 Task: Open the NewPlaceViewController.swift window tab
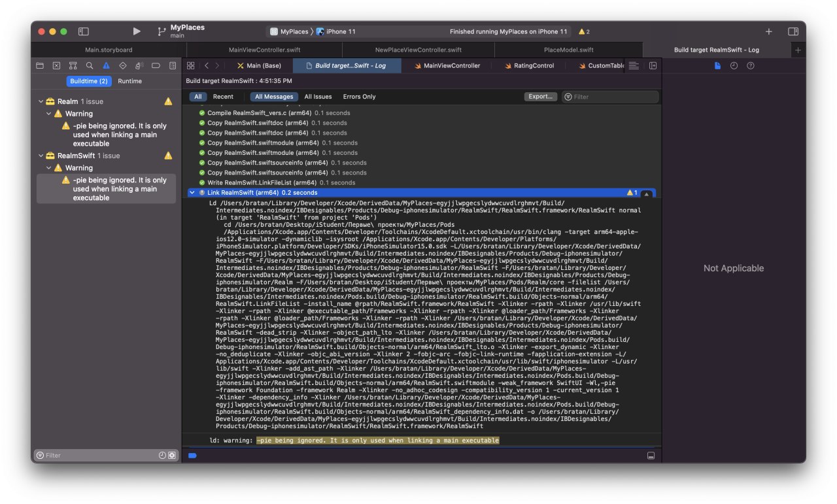[418, 50]
